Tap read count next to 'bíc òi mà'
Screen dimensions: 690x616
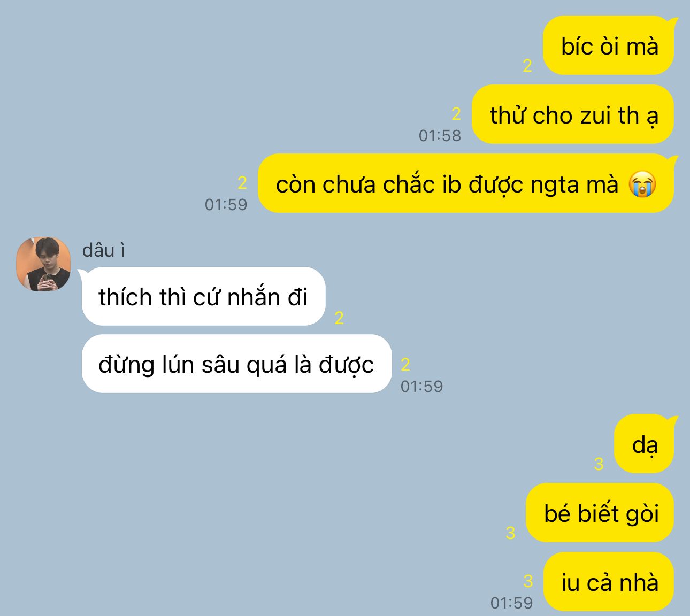coord(527,66)
